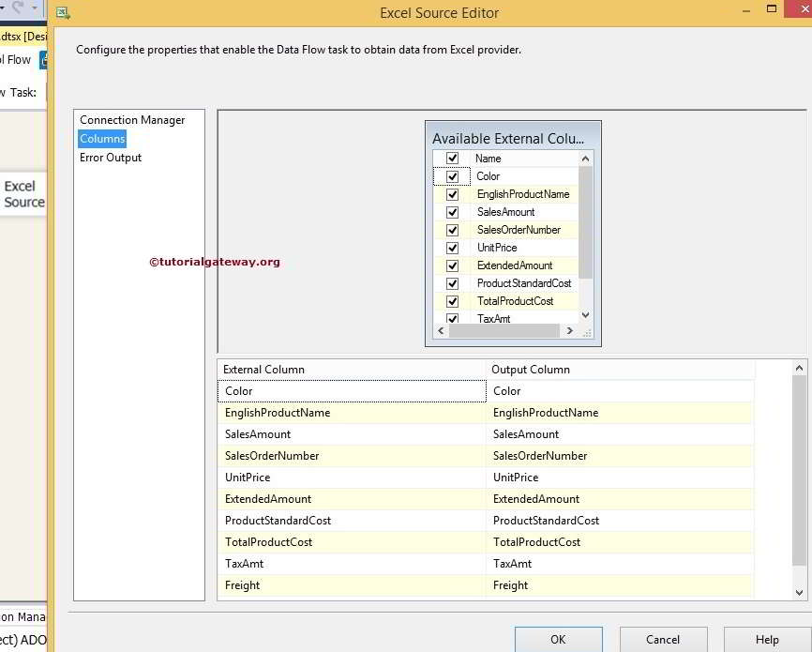
Task: Uncheck the Name column checkbox
Action: (452, 158)
